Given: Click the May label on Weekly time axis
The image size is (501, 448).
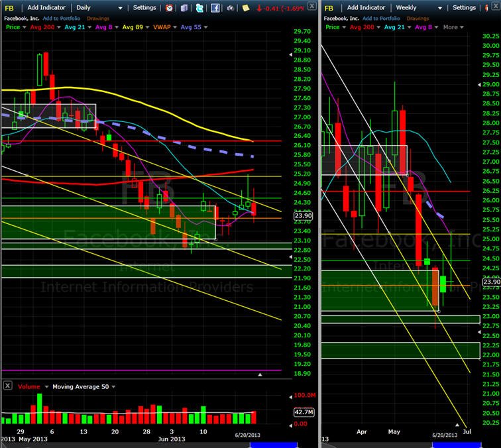Looking at the screenshot, I should (394, 431).
